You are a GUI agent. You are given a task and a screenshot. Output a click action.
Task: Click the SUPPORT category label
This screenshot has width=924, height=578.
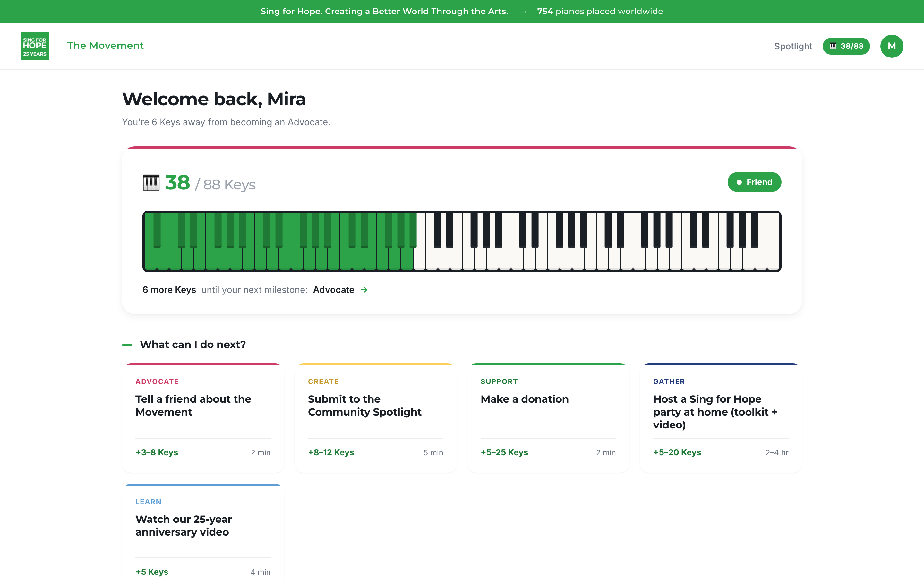499,381
